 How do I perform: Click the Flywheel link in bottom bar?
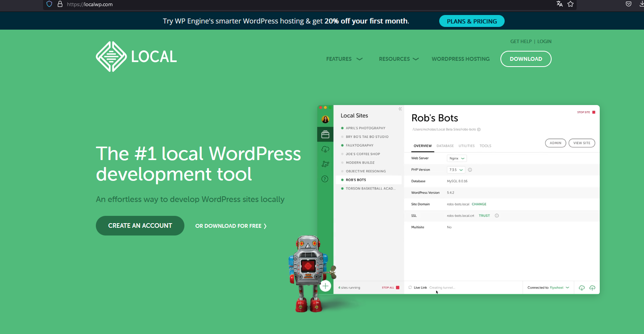click(x=556, y=287)
